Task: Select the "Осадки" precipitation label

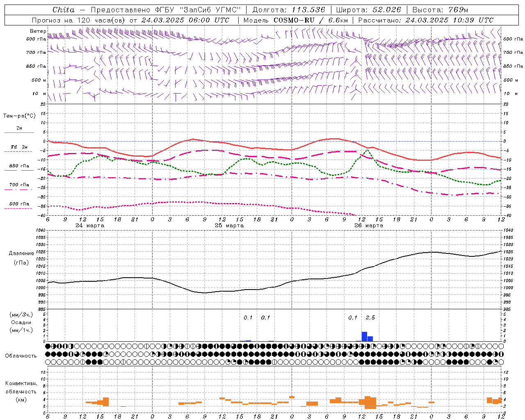Action: click(x=21, y=322)
